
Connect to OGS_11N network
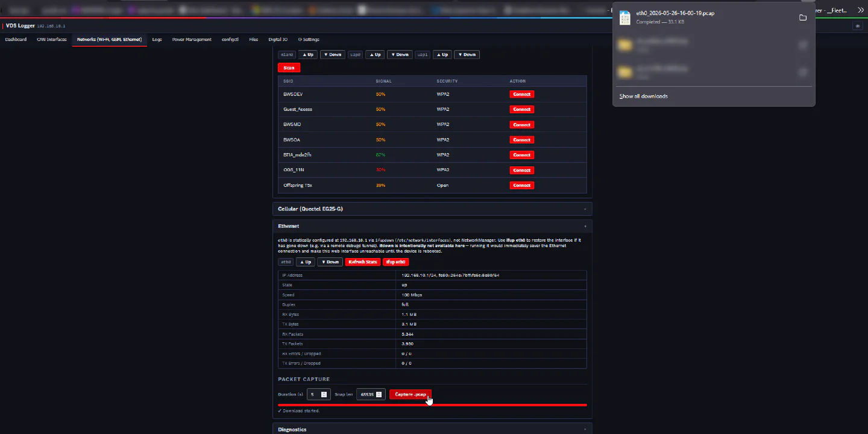tap(522, 170)
